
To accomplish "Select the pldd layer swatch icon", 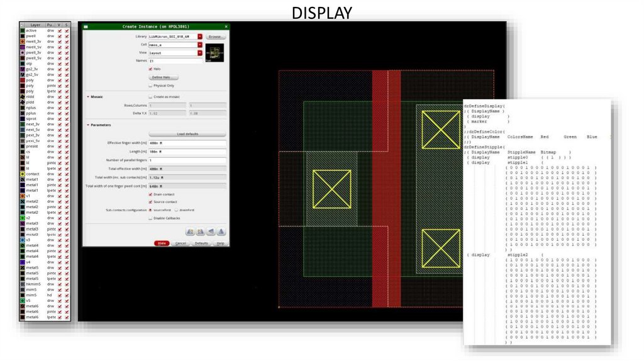I will coord(23,102).
